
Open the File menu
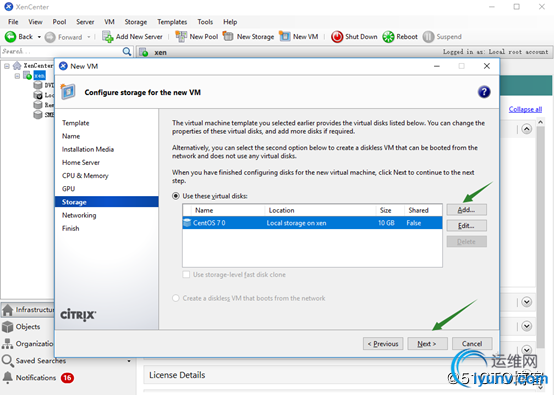(x=13, y=22)
